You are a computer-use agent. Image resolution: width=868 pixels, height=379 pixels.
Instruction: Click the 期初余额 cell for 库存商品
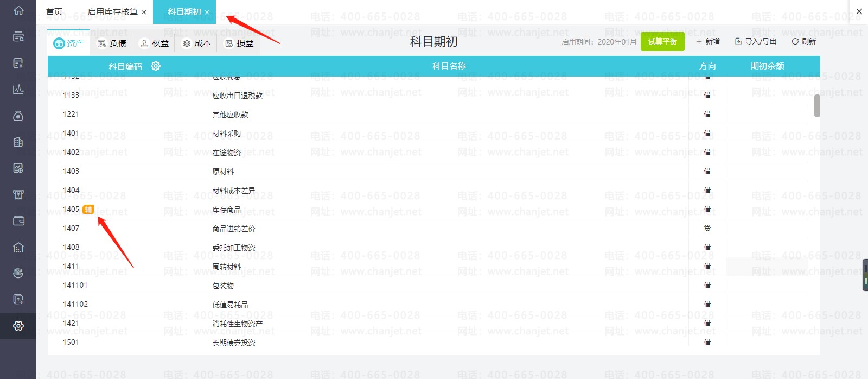(767, 210)
